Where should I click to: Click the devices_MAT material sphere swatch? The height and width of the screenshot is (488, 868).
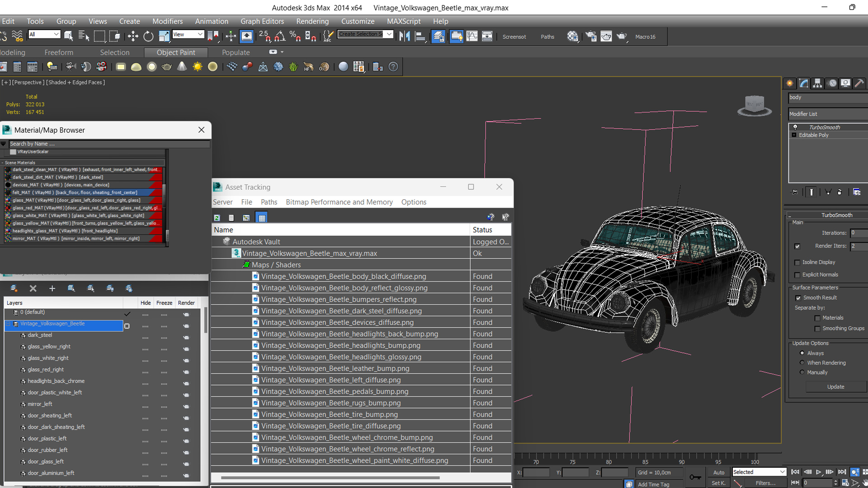(x=8, y=185)
